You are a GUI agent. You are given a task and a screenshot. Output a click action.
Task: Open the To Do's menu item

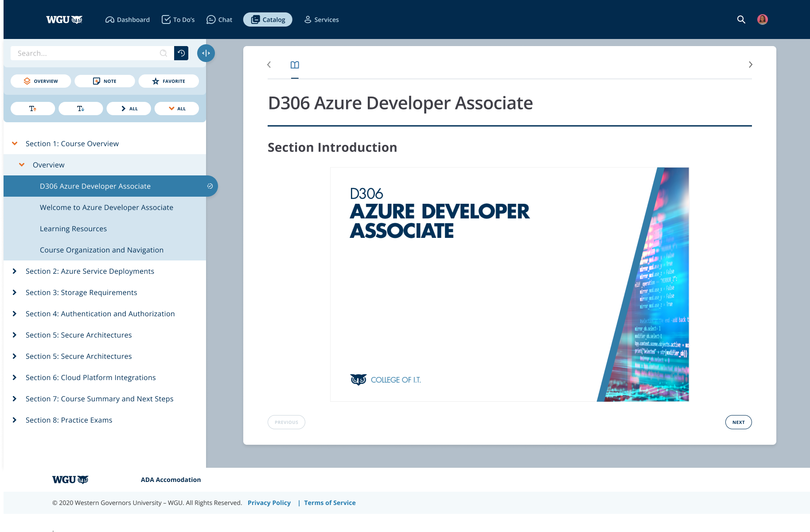178,19
